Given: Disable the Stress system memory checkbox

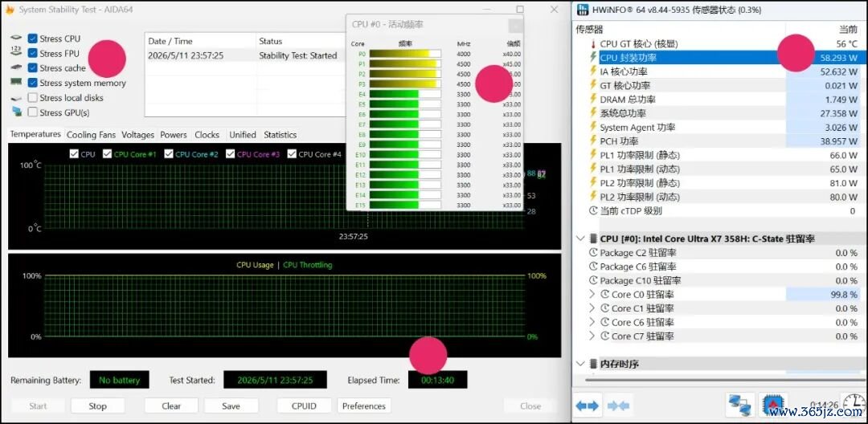Looking at the screenshot, I should click(33, 83).
